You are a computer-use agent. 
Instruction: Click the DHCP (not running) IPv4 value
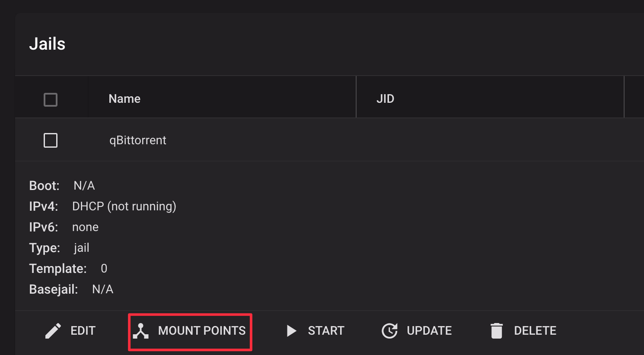[124, 206]
